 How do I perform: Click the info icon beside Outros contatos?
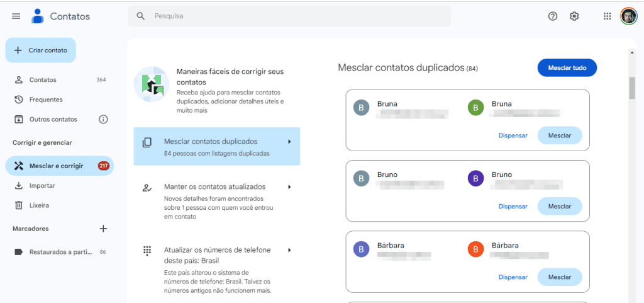(103, 119)
